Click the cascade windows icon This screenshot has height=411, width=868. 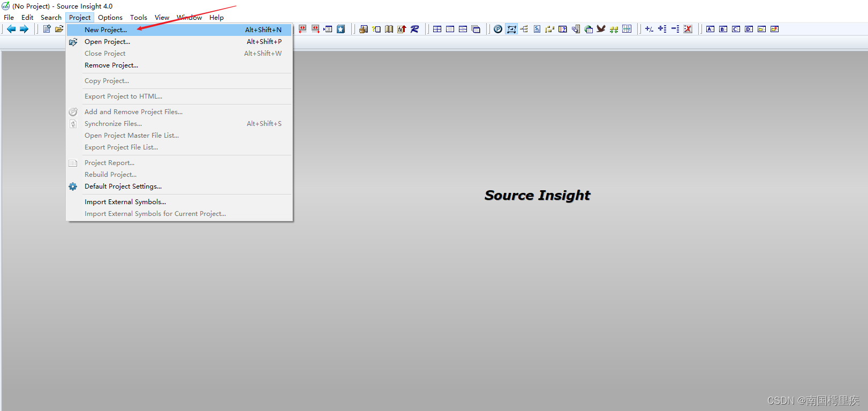(476, 29)
